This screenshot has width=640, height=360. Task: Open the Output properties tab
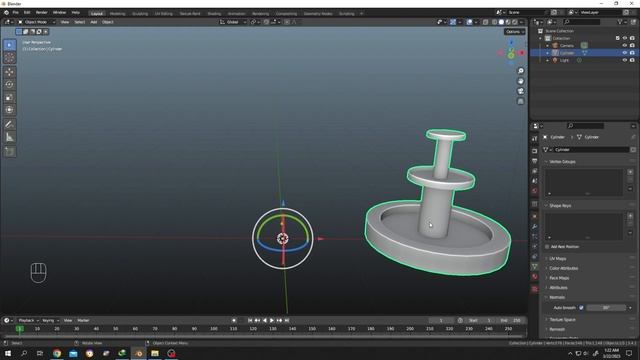point(534,161)
